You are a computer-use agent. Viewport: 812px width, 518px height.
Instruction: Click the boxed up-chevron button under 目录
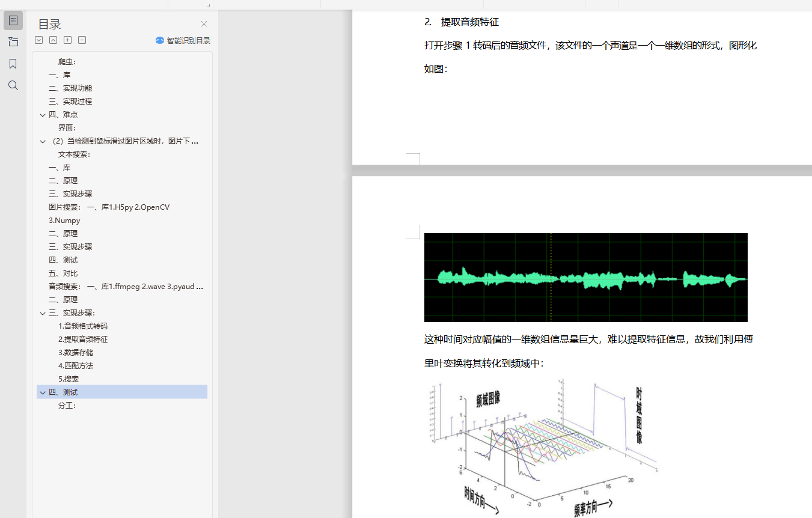pyautogui.click(x=53, y=40)
